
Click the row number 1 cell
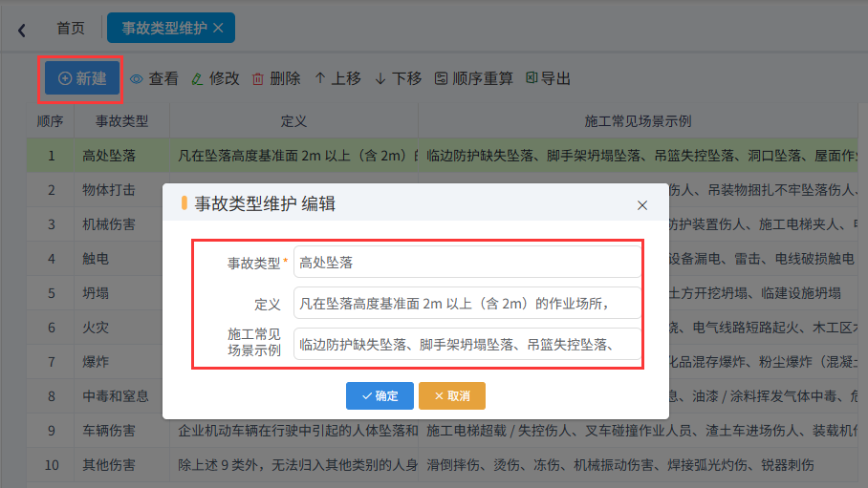(51, 156)
